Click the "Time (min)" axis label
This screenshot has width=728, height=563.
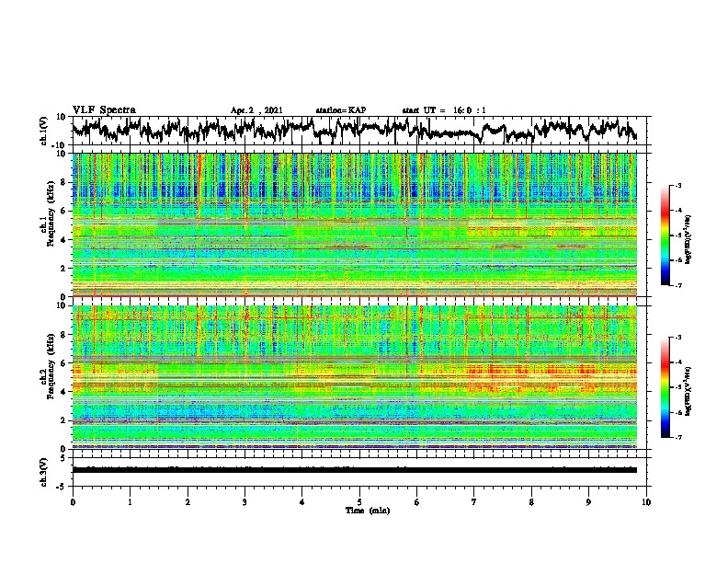point(368,511)
